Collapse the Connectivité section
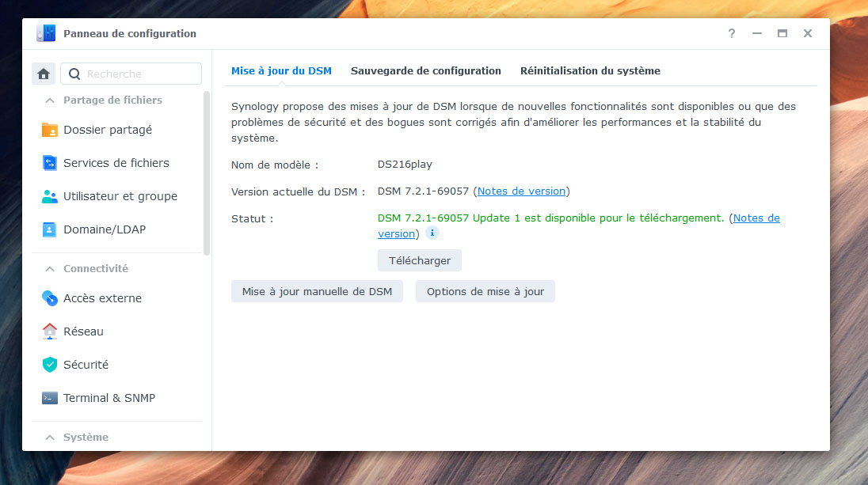 pos(50,269)
